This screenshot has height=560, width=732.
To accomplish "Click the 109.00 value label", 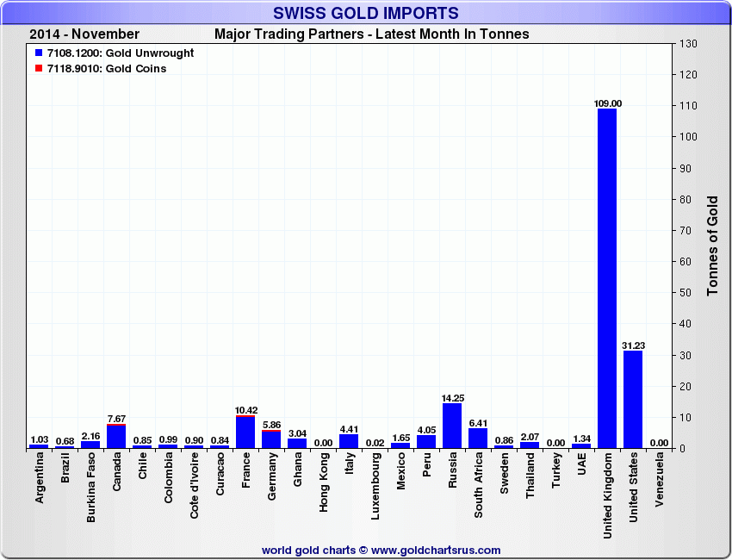I will pos(607,103).
